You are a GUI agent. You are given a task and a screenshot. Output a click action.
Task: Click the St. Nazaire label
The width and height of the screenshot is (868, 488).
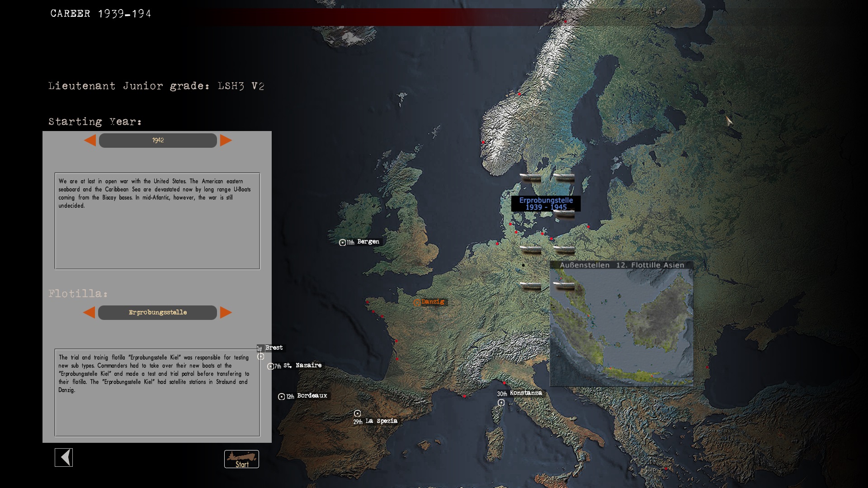(302, 365)
